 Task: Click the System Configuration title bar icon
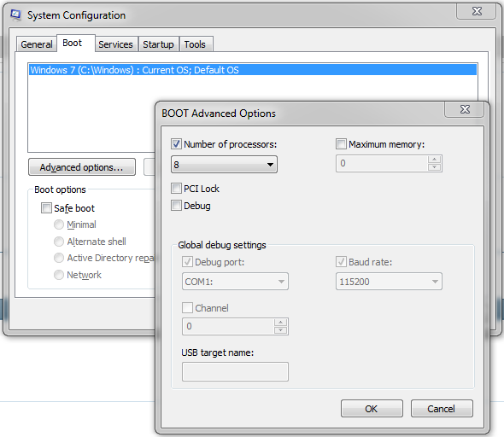(15, 15)
